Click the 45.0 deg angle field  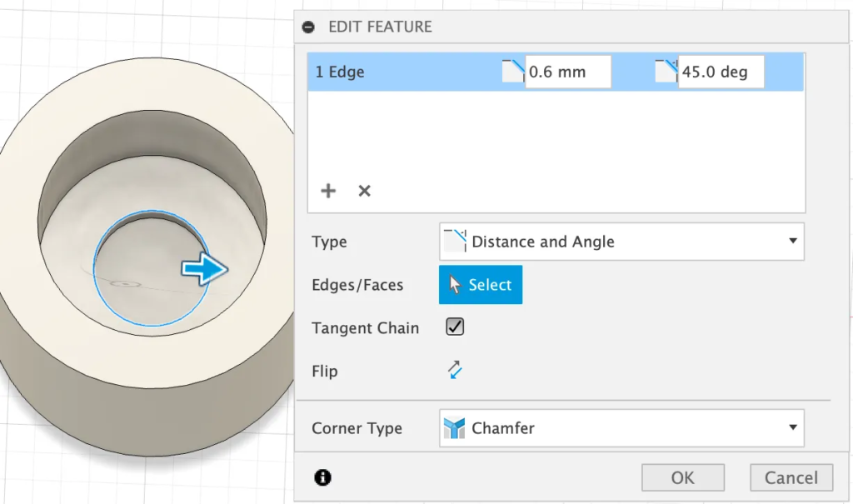tap(720, 72)
